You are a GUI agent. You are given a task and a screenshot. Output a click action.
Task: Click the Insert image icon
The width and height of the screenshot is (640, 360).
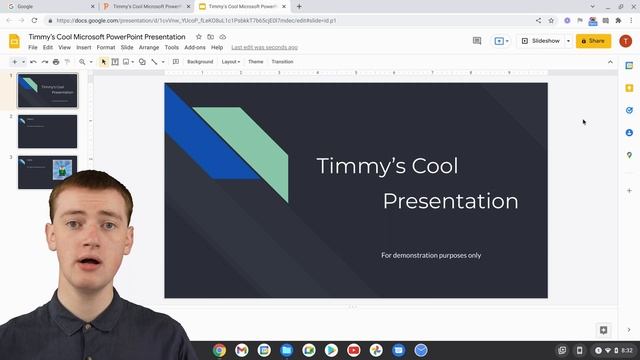pos(126,62)
